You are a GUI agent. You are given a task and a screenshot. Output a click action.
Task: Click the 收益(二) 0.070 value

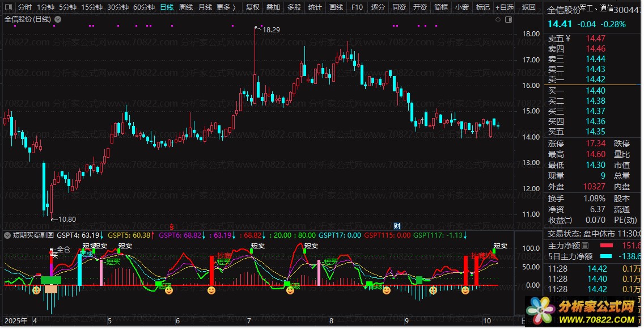point(596,220)
